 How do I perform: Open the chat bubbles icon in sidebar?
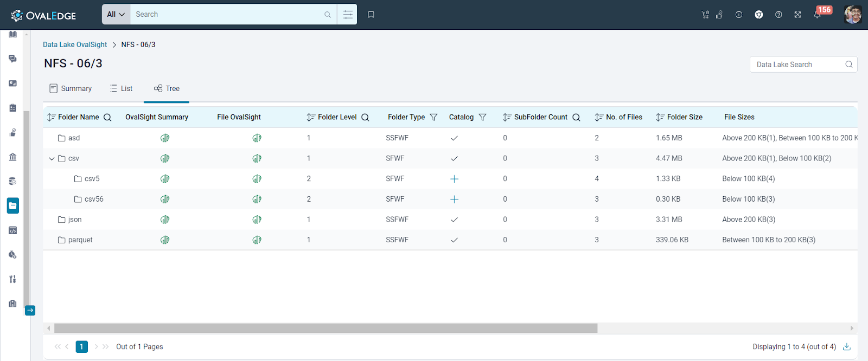12,59
